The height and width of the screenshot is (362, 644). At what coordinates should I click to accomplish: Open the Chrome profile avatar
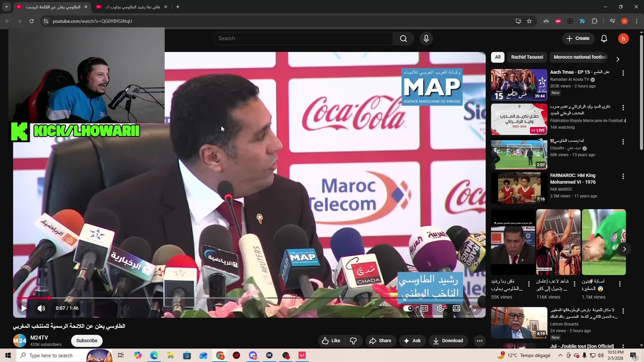pos(624,21)
